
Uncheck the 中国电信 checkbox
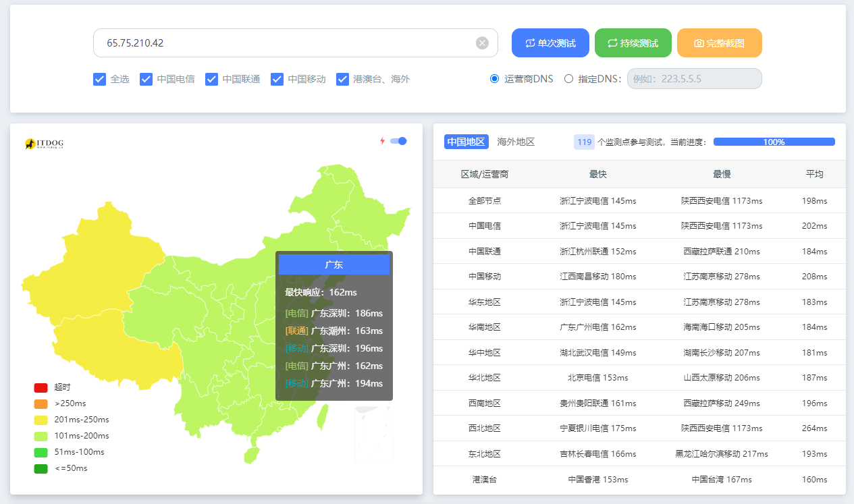[146, 80]
